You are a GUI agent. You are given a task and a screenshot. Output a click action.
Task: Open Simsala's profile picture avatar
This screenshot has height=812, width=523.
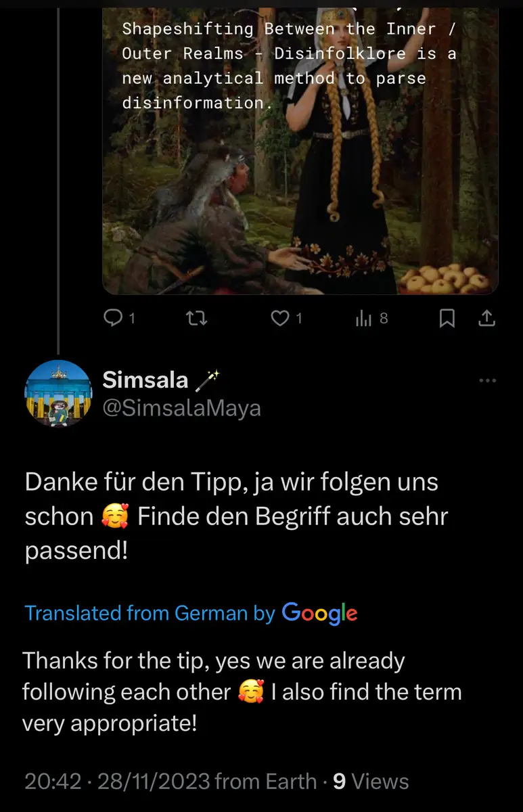click(58, 393)
